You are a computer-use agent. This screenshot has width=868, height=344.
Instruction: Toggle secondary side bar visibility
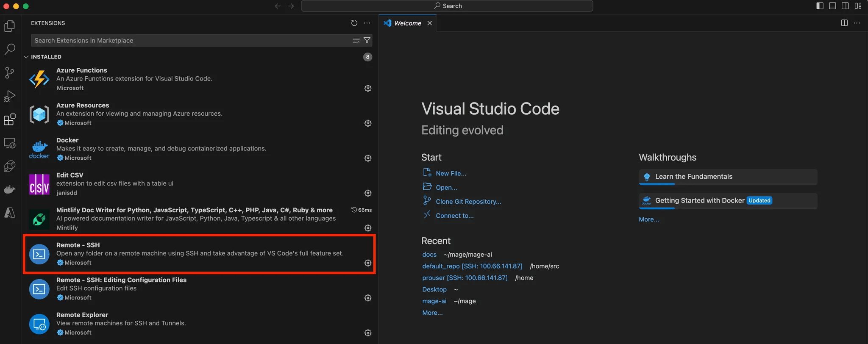pyautogui.click(x=845, y=6)
